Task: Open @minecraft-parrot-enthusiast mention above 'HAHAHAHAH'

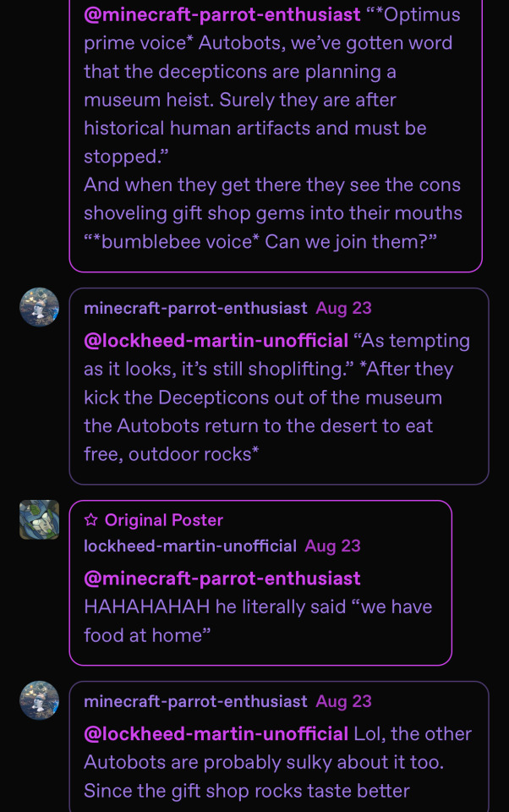Action: coord(222,579)
